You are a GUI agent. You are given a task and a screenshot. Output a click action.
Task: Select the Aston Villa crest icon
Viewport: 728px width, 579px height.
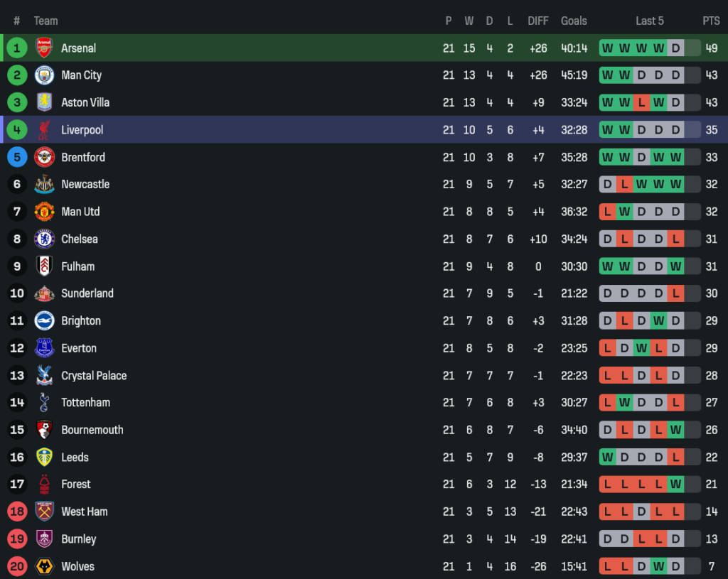pos(44,102)
